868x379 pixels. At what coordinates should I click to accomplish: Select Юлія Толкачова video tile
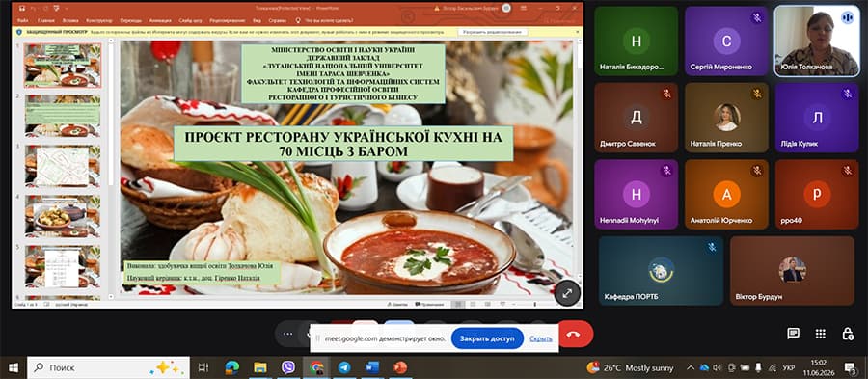[x=817, y=41]
